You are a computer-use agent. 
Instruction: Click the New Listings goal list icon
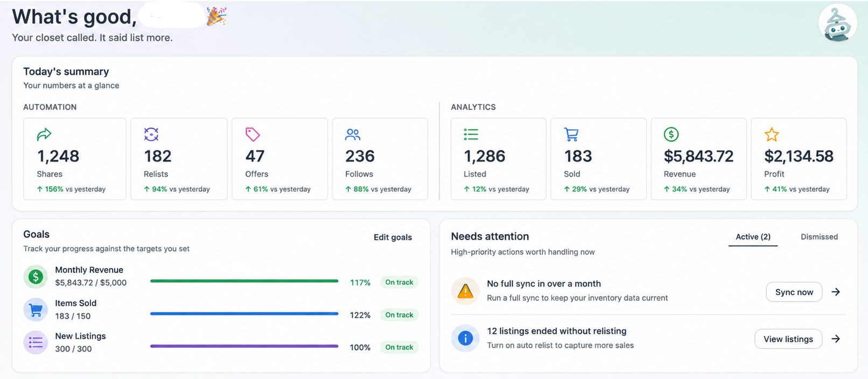(x=36, y=342)
